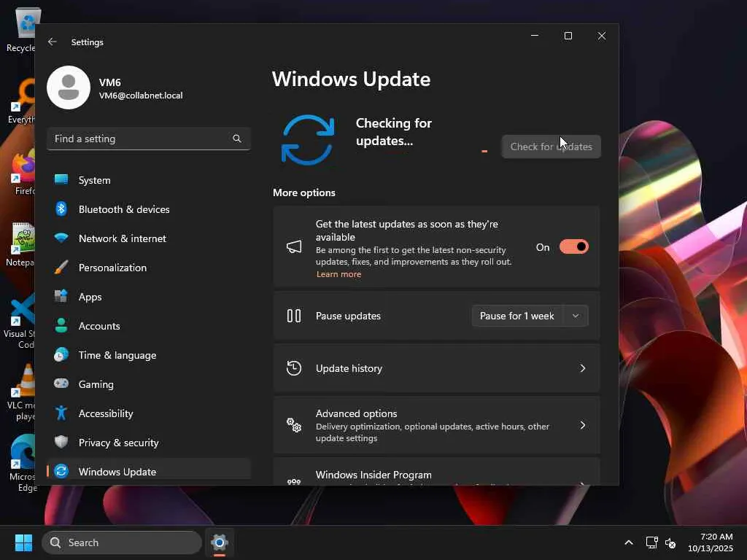
Task: Click the Update history clock icon
Action: pyautogui.click(x=294, y=368)
